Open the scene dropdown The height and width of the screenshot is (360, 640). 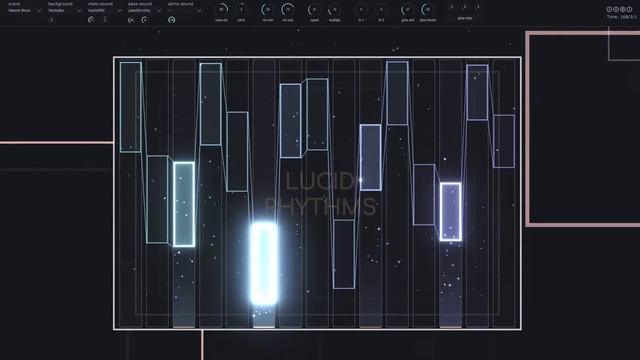[x=24, y=11]
